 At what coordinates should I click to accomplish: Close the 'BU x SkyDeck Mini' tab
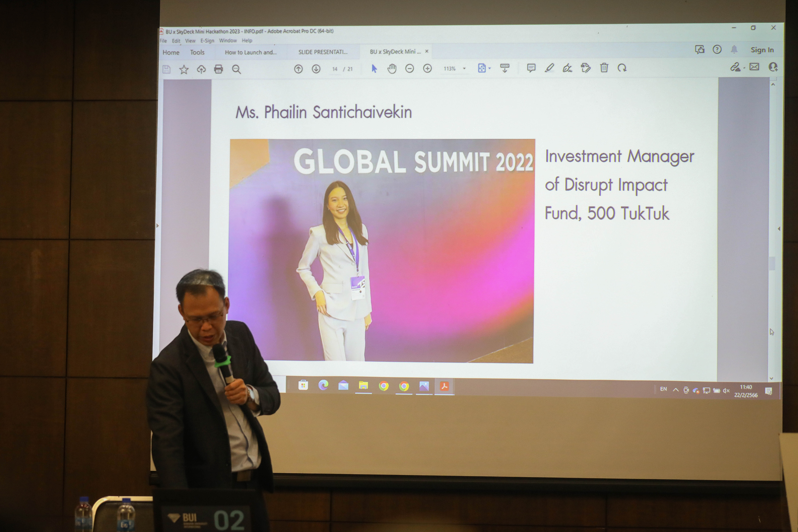(427, 51)
